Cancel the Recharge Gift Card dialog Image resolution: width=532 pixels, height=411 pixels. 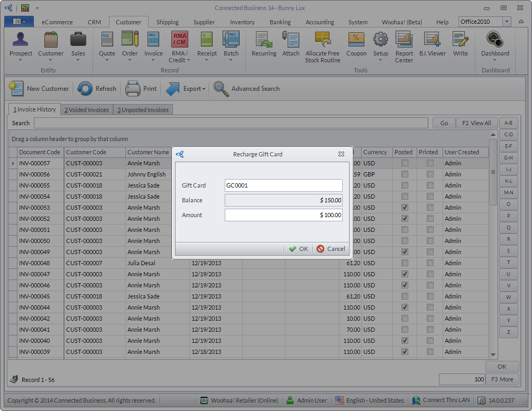pyautogui.click(x=331, y=249)
